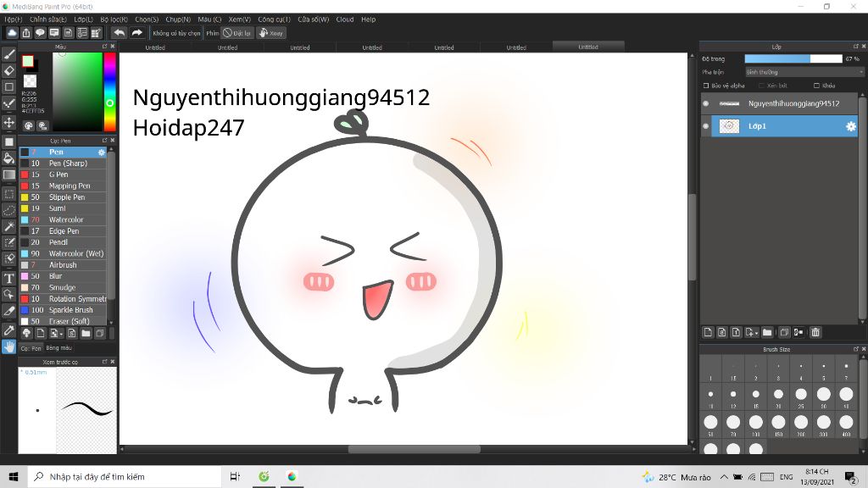The width and height of the screenshot is (868, 488).
Task: Click the speech bubble icon in toolbar
Action: tap(40, 33)
